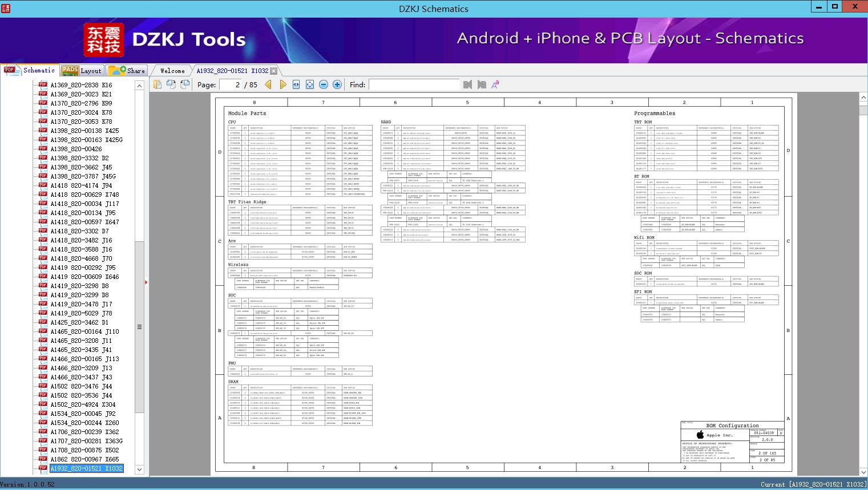
Task: Go to the previous page arrow
Action: (268, 84)
